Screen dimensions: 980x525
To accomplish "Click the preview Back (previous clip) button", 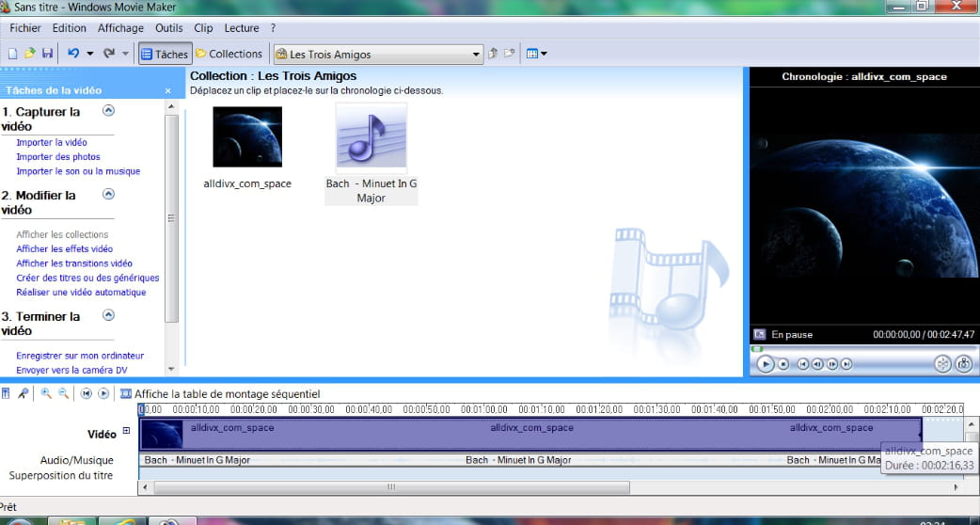I will pos(802,364).
